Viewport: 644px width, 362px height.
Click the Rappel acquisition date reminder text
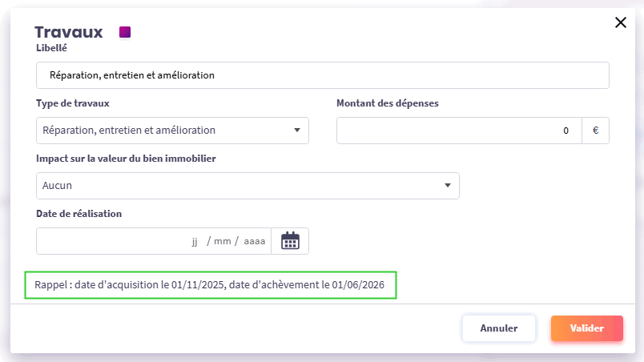[211, 285]
